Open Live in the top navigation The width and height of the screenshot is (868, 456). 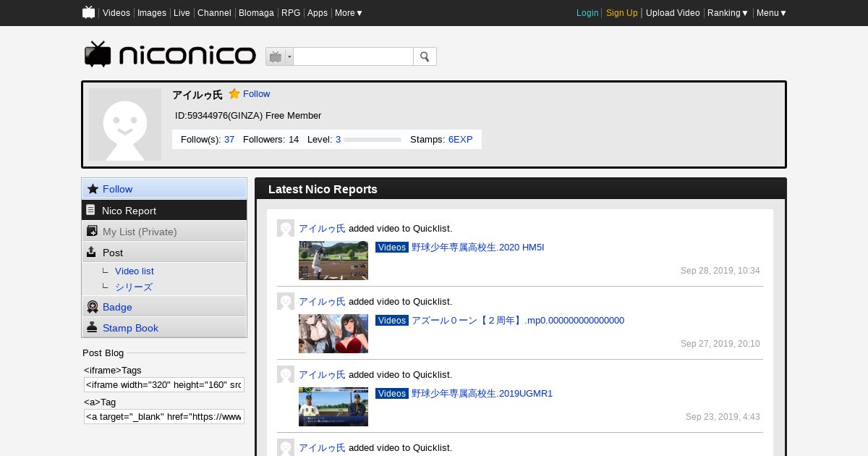pos(182,13)
